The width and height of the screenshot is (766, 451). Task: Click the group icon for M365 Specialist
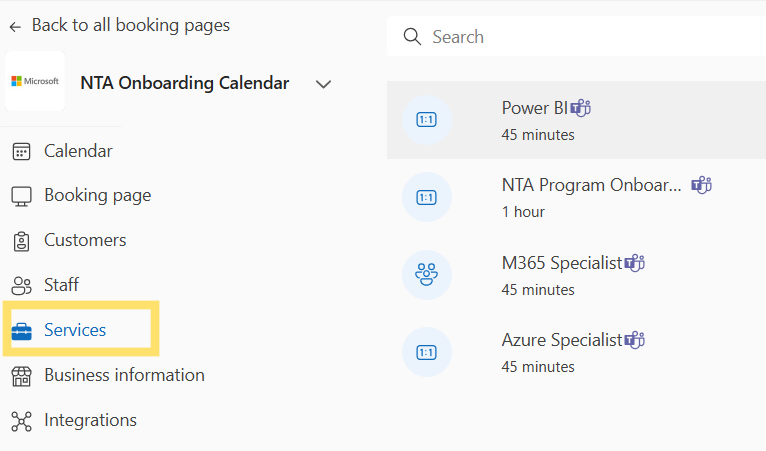(x=426, y=275)
